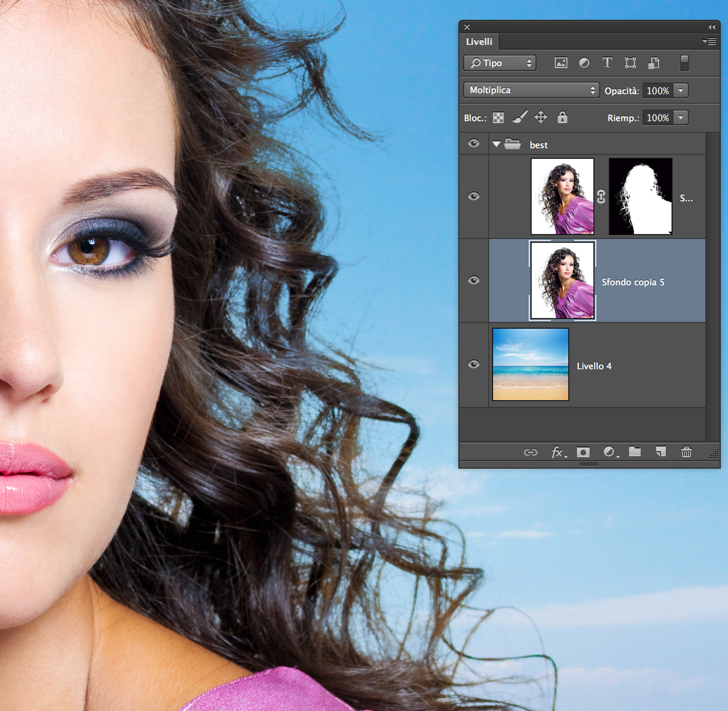Click the link layers chain icon
The height and width of the screenshot is (711, 728).
tap(530, 452)
